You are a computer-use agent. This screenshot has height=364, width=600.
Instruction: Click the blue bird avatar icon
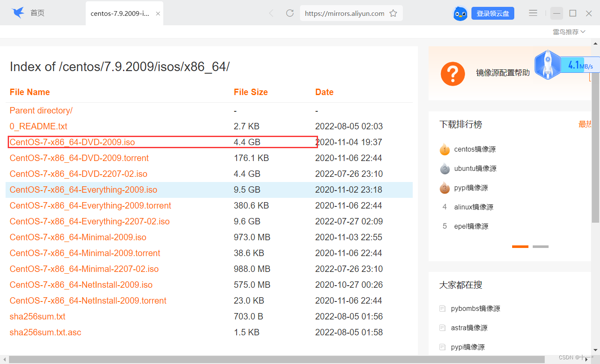460,13
